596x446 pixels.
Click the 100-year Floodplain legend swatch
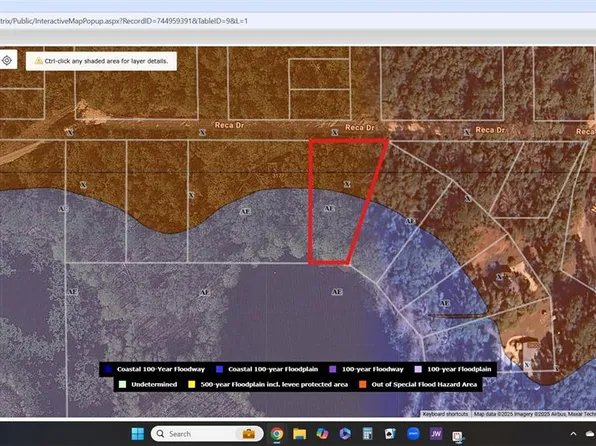418,369
